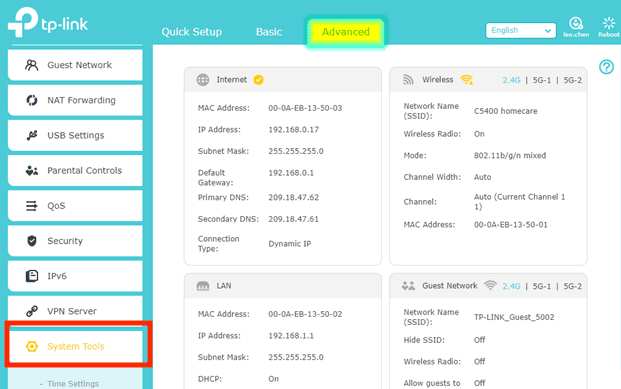Click the NAT Forwarding arrows icon
The image size is (621, 389).
point(32,100)
